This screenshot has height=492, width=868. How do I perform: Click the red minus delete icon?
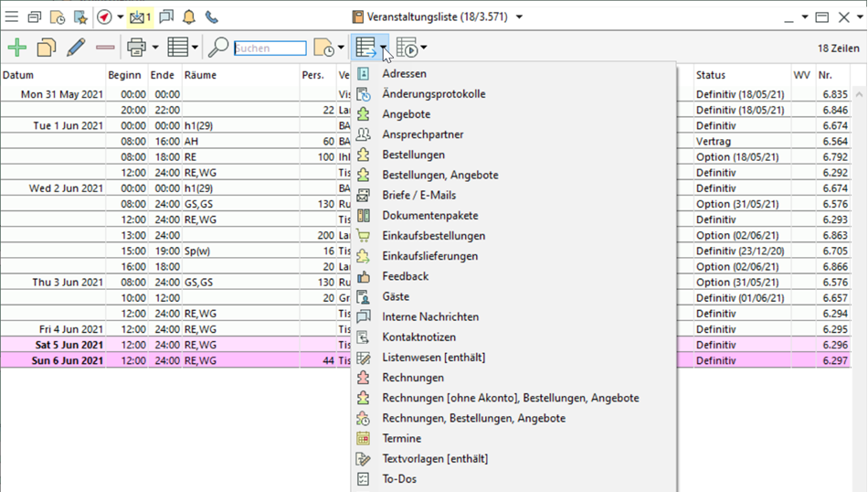(x=105, y=48)
